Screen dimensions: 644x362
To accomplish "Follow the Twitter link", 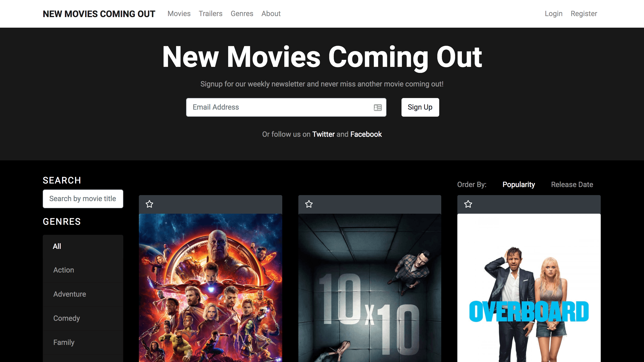I will (x=324, y=134).
